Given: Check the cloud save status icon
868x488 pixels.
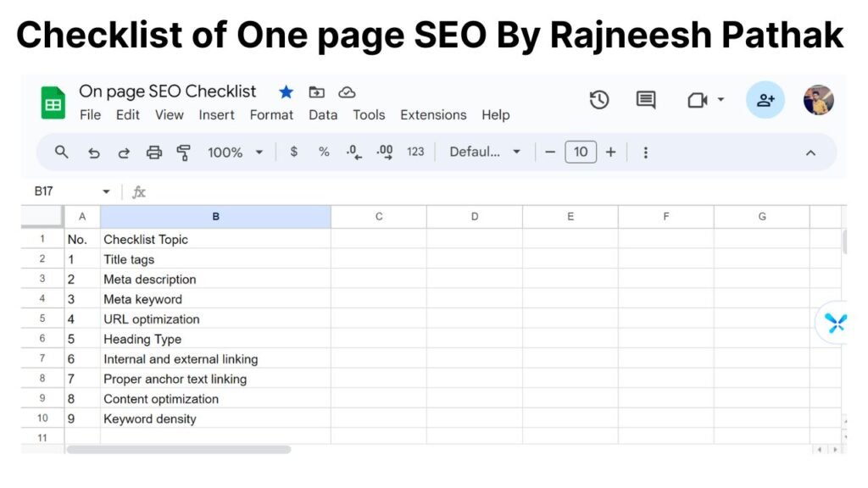Looking at the screenshot, I should click(x=347, y=92).
